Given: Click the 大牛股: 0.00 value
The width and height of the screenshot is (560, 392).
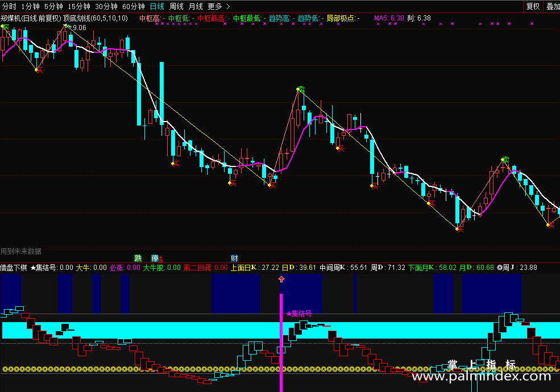Looking at the screenshot, I should click(x=162, y=268).
